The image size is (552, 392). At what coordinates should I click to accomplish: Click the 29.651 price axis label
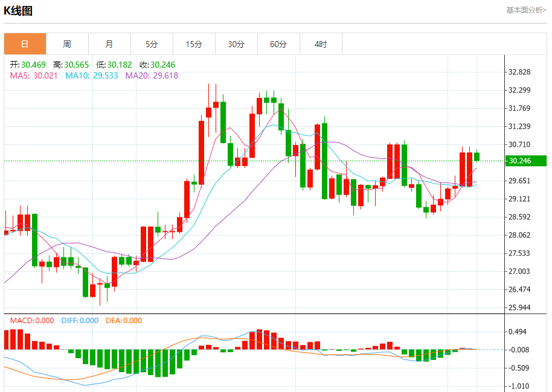click(519, 181)
